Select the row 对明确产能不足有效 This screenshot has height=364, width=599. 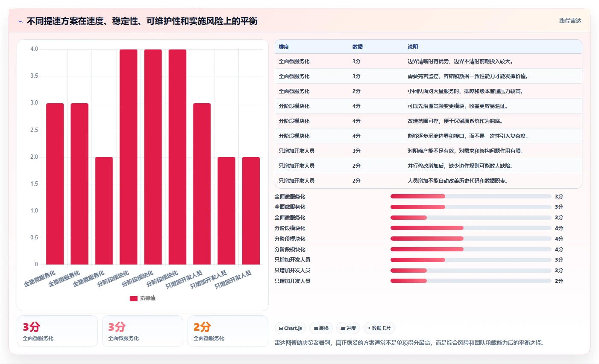pyautogui.click(x=429, y=151)
